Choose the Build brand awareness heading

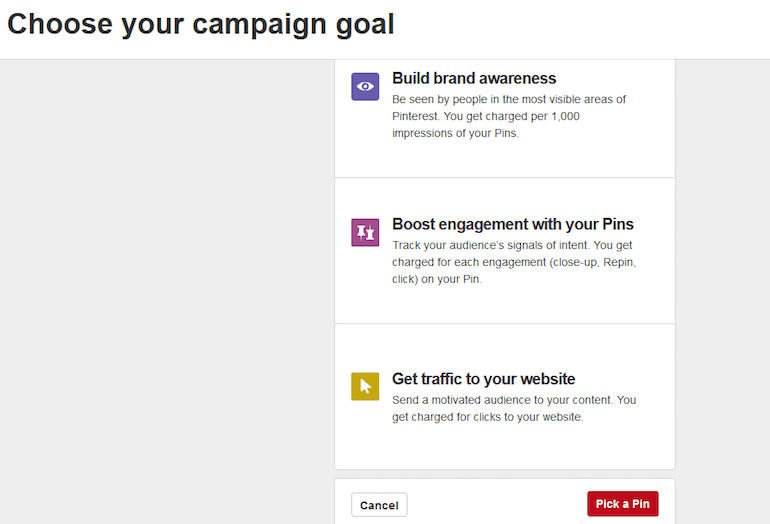(474, 79)
